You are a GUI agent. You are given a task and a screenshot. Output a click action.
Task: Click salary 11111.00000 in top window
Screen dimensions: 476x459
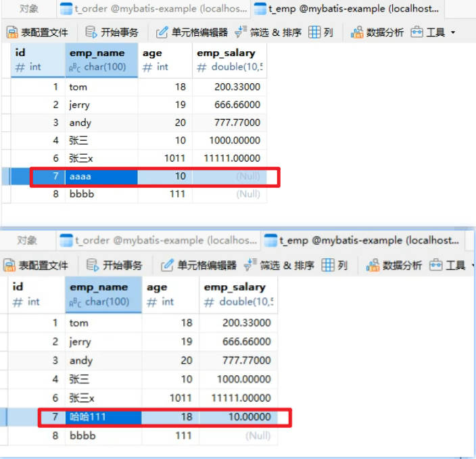pyautogui.click(x=229, y=158)
